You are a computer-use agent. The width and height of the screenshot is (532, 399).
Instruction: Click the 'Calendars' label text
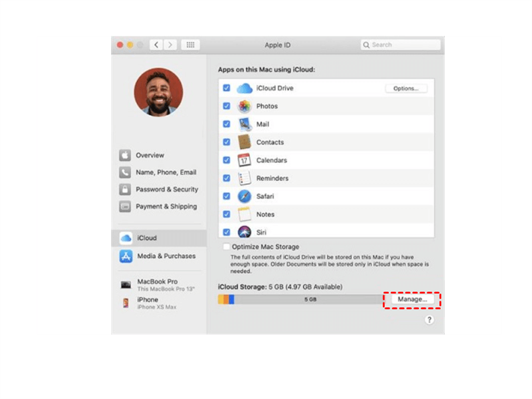point(271,160)
